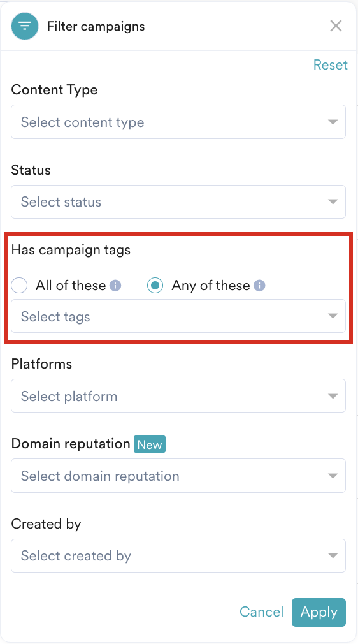Click the arrow on the Content Type dropdown
This screenshot has height=644, width=358.
pos(333,122)
